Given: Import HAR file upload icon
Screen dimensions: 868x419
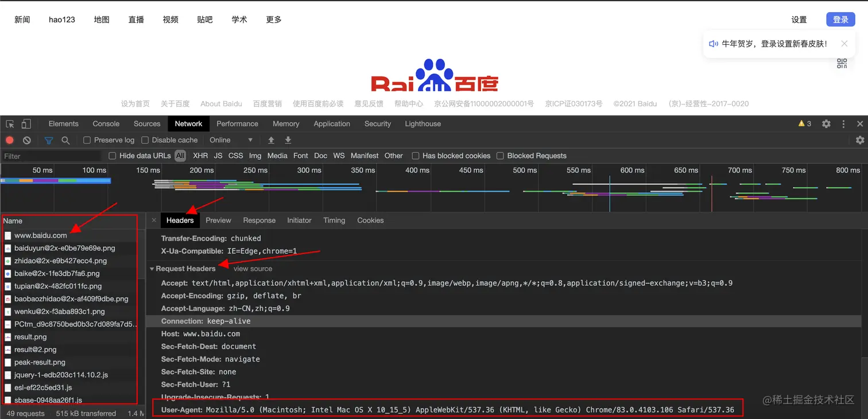Looking at the screenshot, I should pos(272,140).
